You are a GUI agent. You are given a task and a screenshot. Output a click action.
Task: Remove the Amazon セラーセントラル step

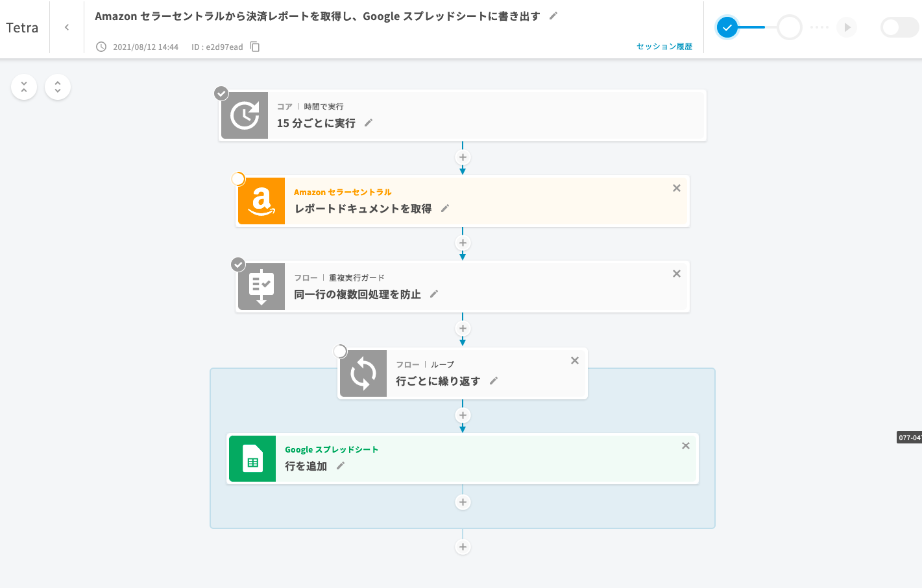tap(677, 188)
